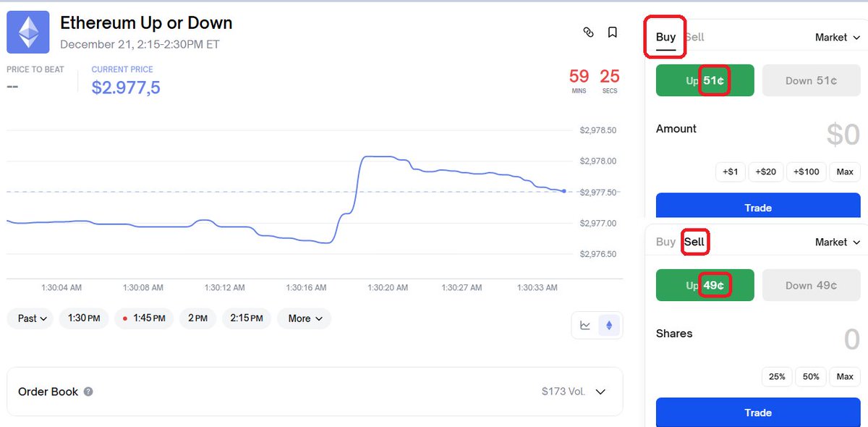This screenshot has height=427, width=868.
Task: Click the $2,976.50 axis label
Action: (598, 254)
